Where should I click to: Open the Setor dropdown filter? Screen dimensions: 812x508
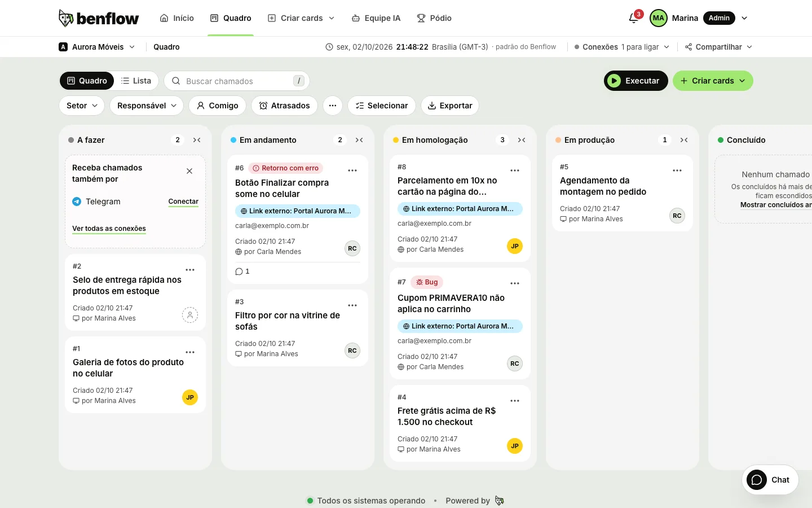(x=82, y=106)
